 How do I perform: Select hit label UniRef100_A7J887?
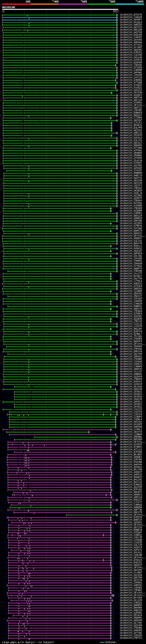coord(131,47)
